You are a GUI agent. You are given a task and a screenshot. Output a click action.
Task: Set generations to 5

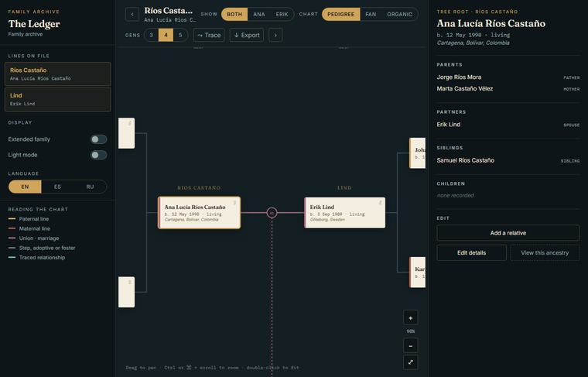pos(180,35)
